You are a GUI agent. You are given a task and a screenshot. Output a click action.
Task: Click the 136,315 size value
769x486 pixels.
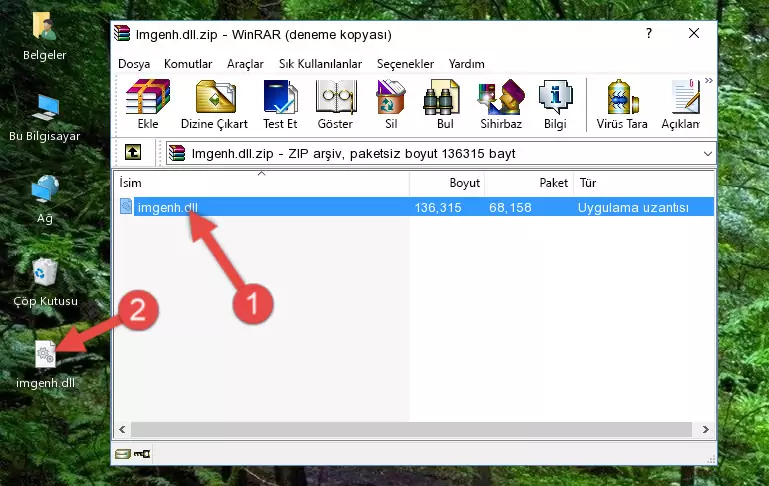438,207
